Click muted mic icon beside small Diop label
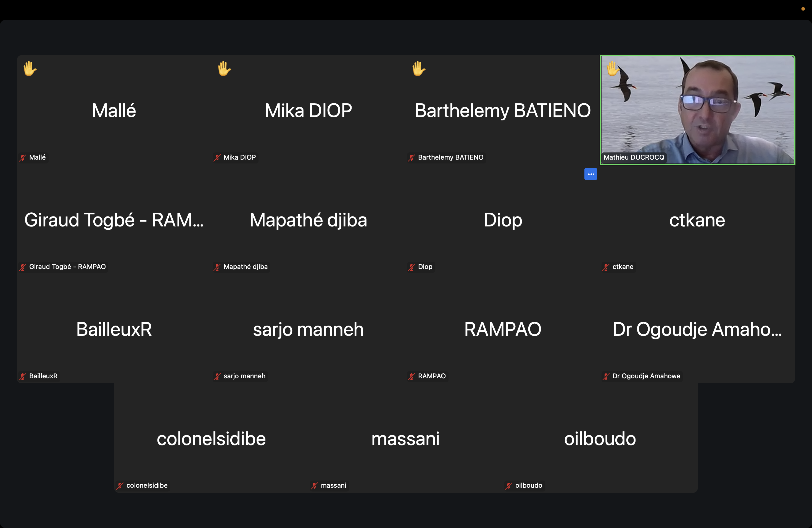The width and height of the screenshot is (812, 528). click(x=412, y=267)
